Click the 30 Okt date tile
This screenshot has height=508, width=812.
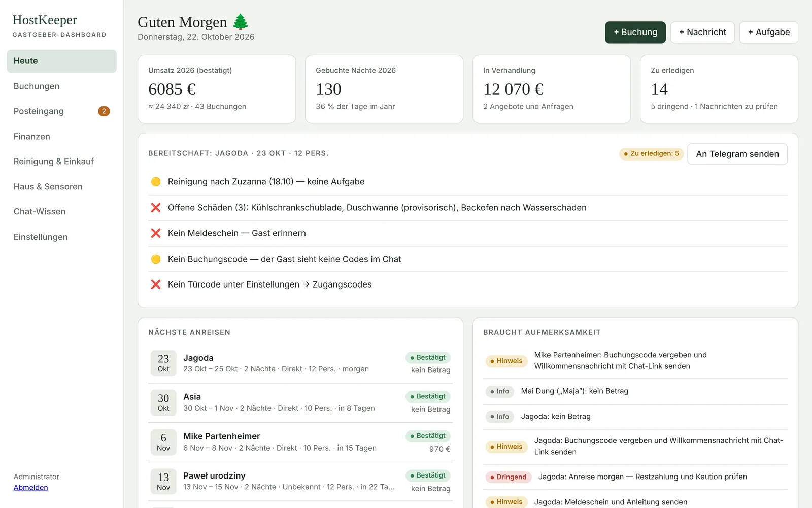coord(163,402)
